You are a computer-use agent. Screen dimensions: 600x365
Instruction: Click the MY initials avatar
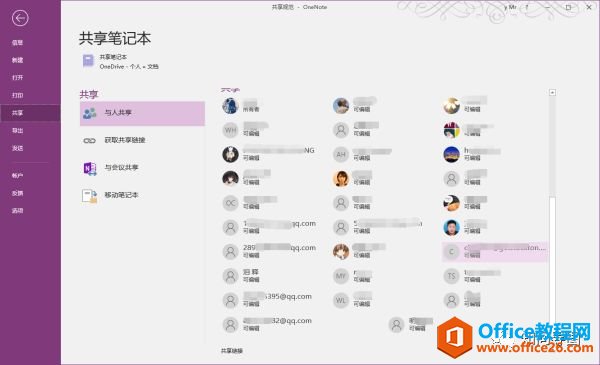(x=341, y=276)
